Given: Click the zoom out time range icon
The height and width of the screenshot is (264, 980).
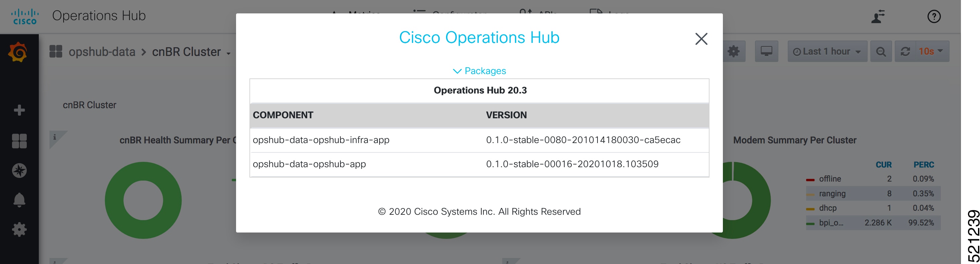Looking at the screenshot, I should pos(881,52).
